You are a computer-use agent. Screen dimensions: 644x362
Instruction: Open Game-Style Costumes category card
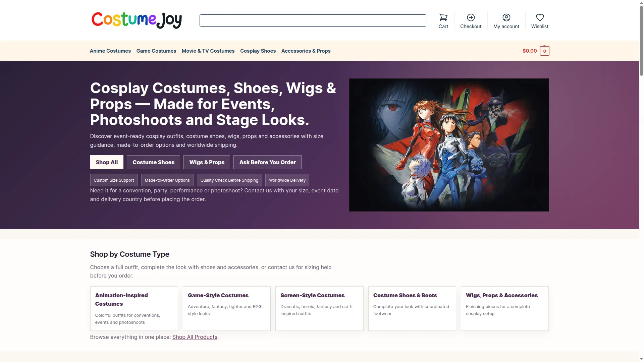point(226,308)
